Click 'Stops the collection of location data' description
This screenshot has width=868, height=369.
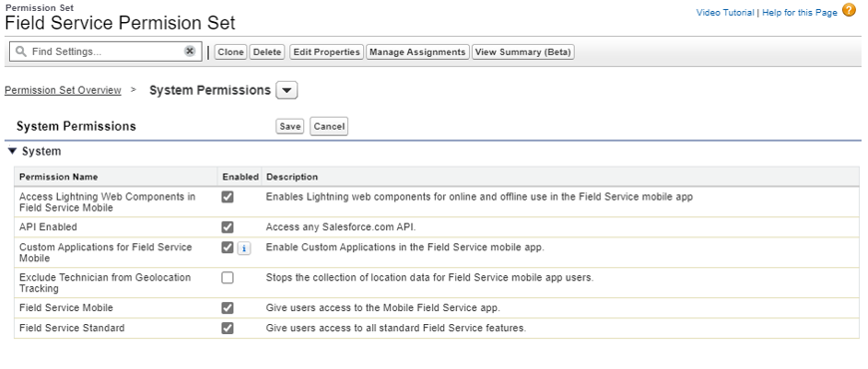tap(430, 277)
